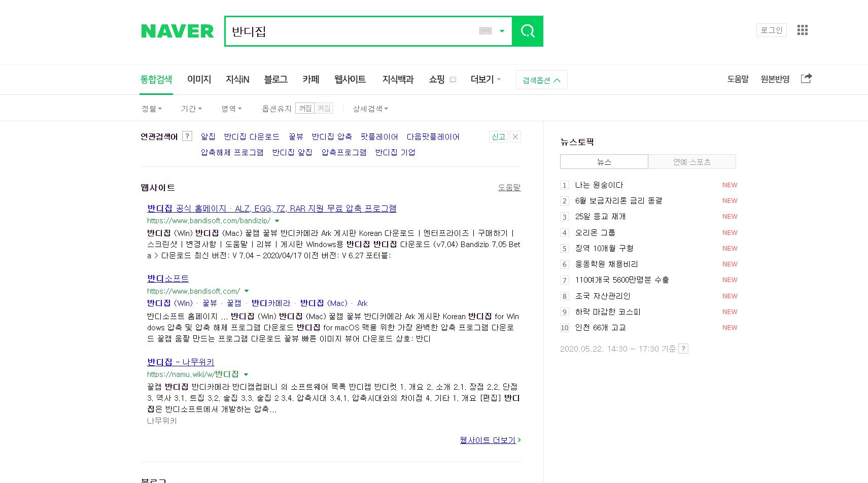The width and height of the screenshot is (868, 483).
Task: Open the 기간 dropdown
Action: (x=191, y=109)
